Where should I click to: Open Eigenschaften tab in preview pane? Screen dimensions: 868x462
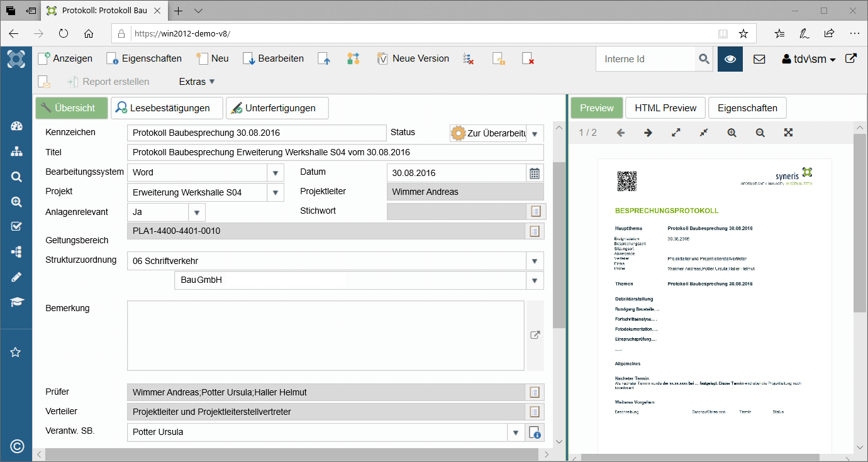point(747,108)
